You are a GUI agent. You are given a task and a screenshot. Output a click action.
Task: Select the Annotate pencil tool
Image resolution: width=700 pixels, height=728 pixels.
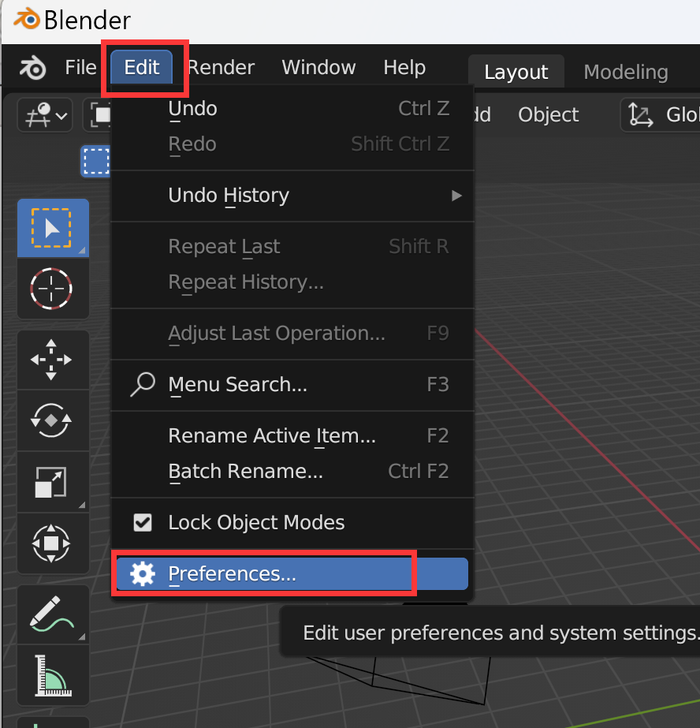click(x=52, y=614)
